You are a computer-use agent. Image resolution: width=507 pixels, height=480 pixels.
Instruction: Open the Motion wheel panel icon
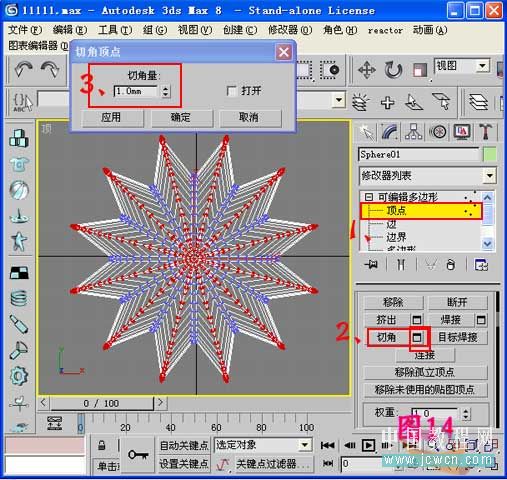coord(438,132)
